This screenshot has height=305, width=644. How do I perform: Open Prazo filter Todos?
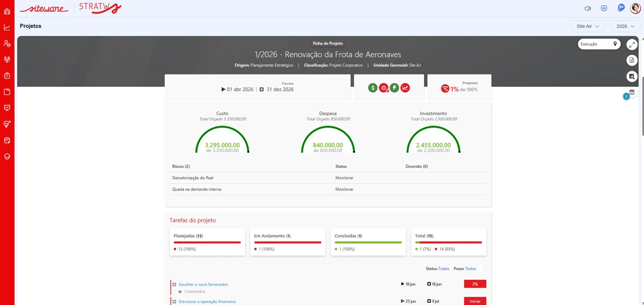click(471, 269)
